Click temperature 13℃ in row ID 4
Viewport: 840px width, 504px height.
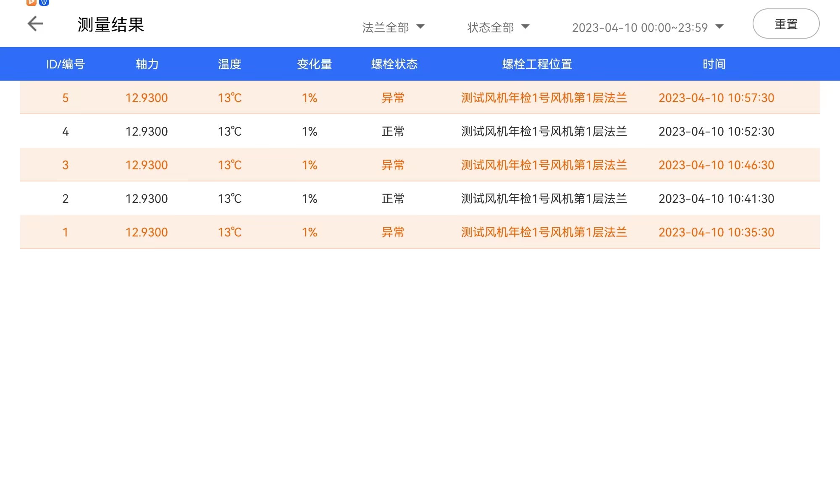click(230, 131)
